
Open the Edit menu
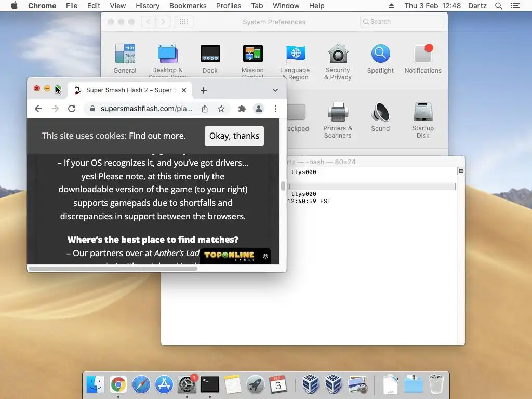click(x=94, y=6)
